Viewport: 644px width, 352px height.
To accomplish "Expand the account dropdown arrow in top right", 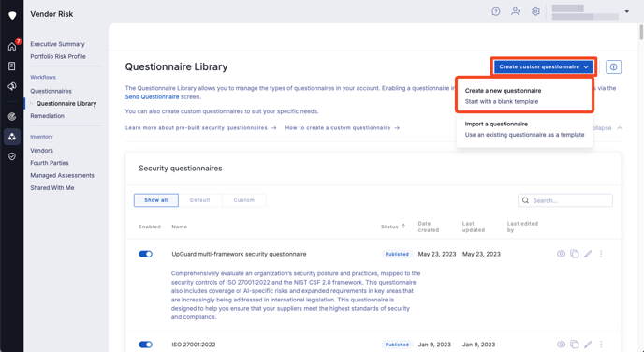I will [x=627, y=11].
